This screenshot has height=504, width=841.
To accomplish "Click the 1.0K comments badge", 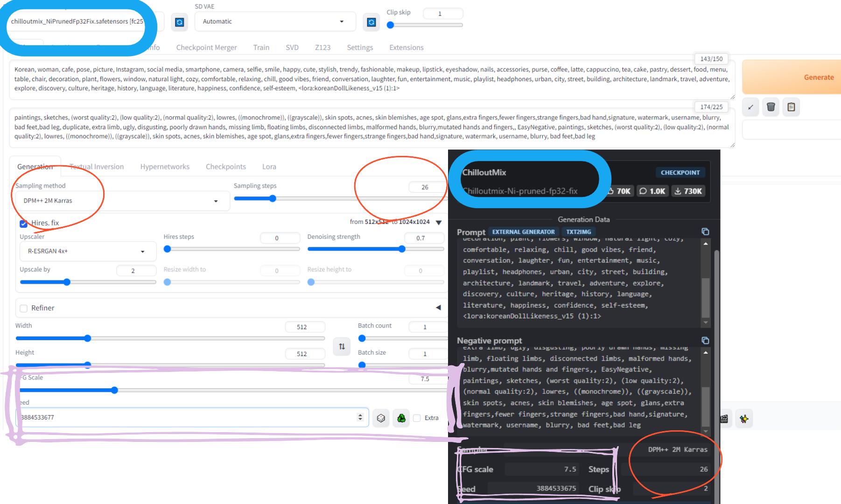I will point(652,191).
